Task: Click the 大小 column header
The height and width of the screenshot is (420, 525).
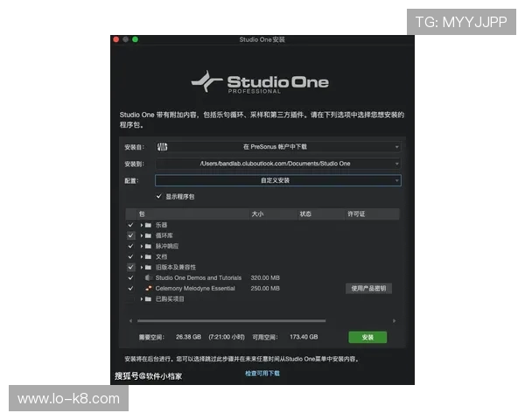Action: [274, 214]
